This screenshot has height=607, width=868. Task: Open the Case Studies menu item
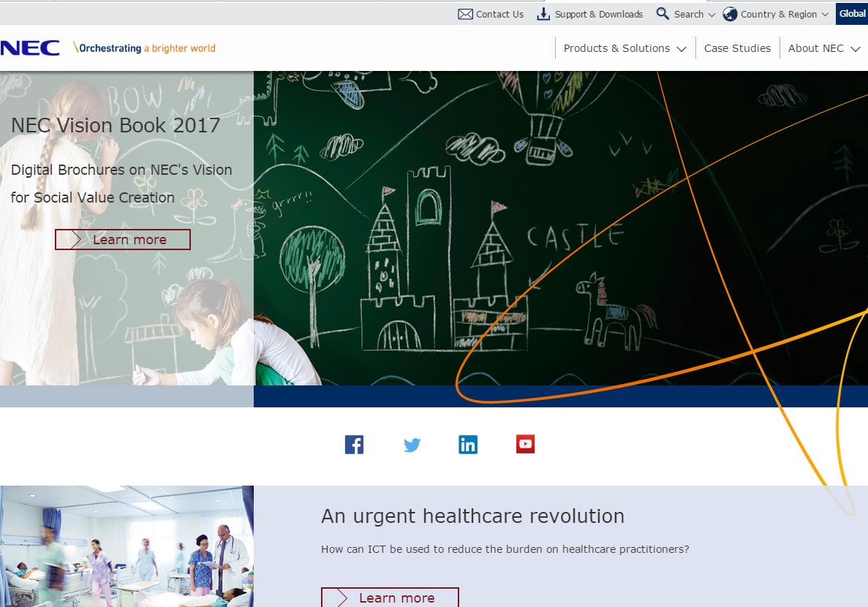[x=737, y=48]
